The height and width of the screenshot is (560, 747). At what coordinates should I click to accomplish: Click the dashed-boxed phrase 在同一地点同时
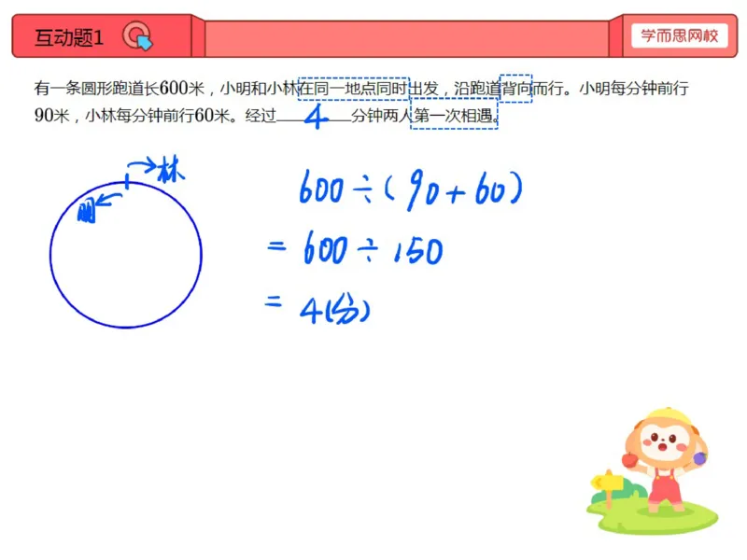point(353,89)
